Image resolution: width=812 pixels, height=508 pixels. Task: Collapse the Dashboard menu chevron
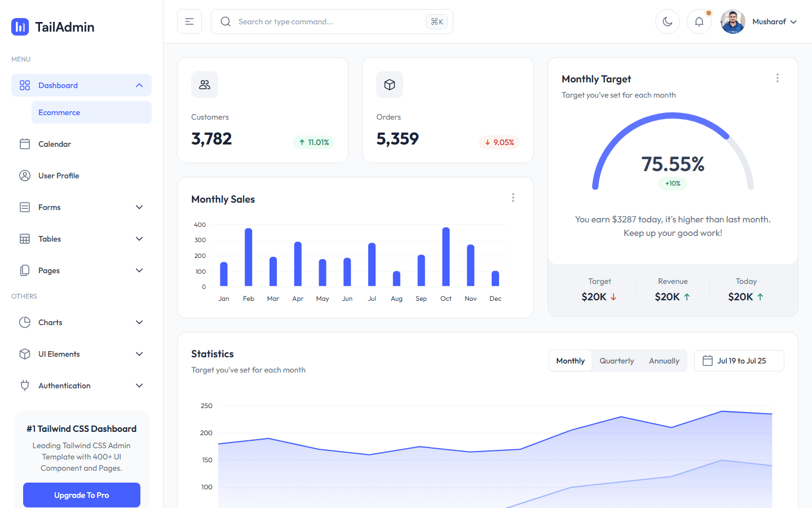[139, 85]
